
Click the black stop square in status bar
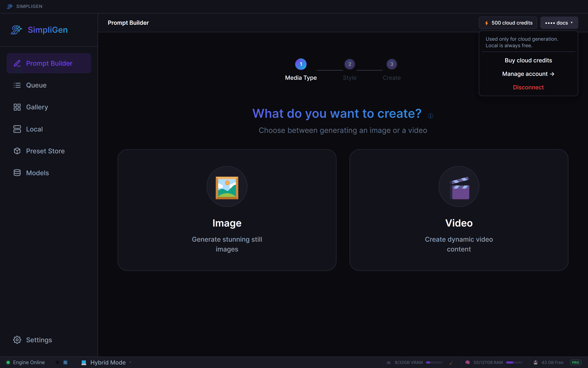click(58, 362)
